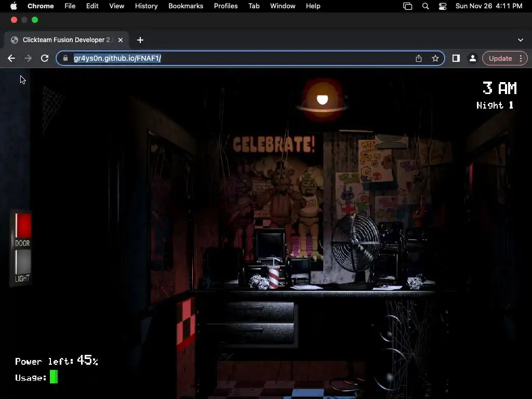This screenshot has width=532, height=399.
Task: Select the Clickteam Fusion Developer tab
Action: [x=66, y=40]
